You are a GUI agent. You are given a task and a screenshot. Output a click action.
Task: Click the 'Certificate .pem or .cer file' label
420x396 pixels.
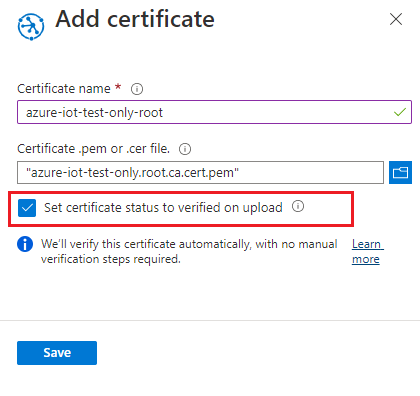point(94,149)
